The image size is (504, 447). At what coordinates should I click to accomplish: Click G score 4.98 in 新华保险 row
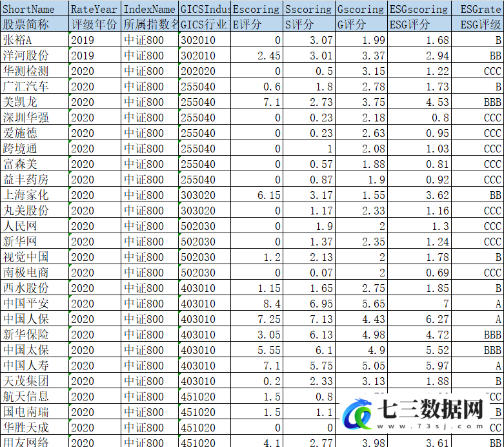click(x=361, y=334)
